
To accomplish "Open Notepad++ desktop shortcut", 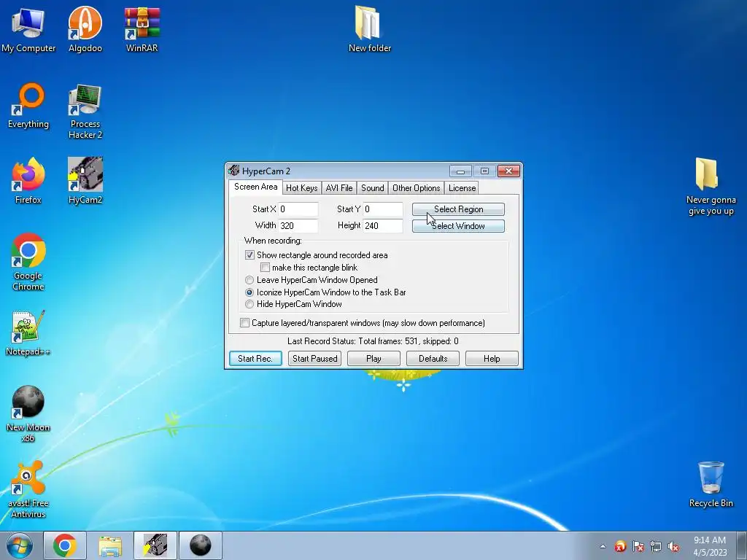I will point(28,333).
